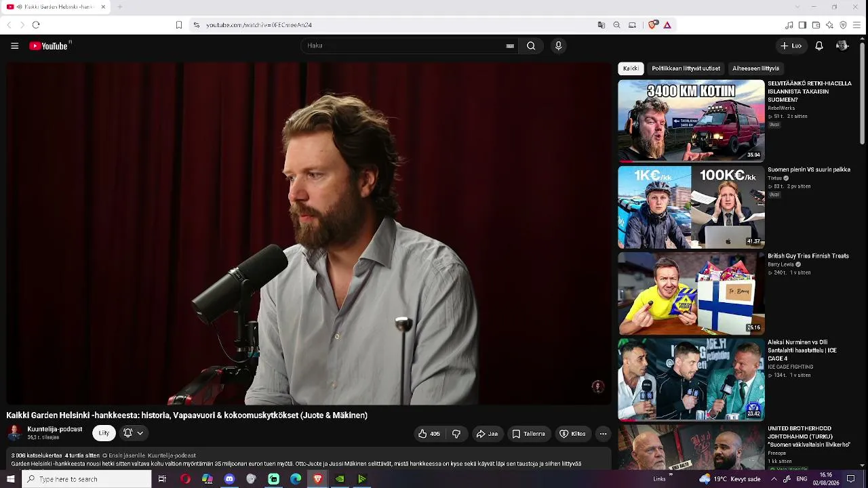Reload the page in the browser
The image size is (868, 488).
point(36,25)
